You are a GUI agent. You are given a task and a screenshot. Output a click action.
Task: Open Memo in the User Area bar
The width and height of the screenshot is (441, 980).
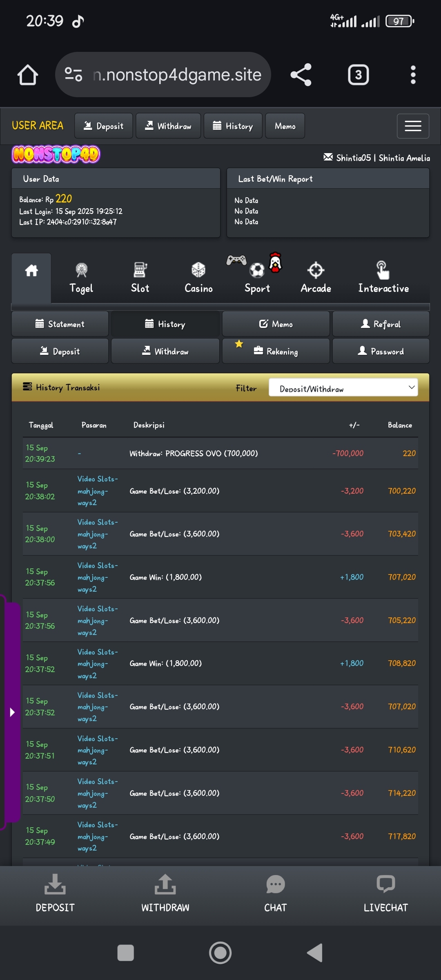285,126
